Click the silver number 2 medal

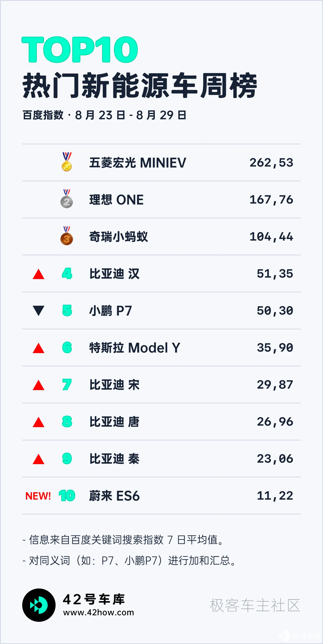coord(67,200)
